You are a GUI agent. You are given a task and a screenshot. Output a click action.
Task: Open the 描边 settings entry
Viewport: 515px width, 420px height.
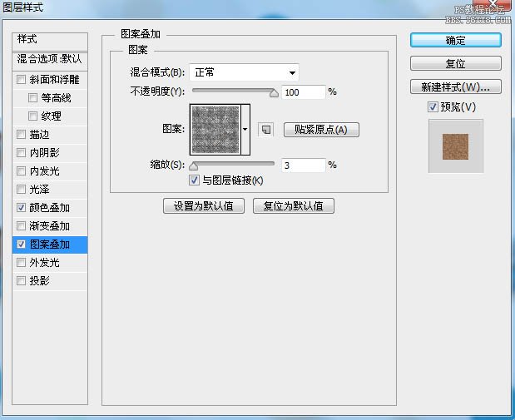(39, 134)
